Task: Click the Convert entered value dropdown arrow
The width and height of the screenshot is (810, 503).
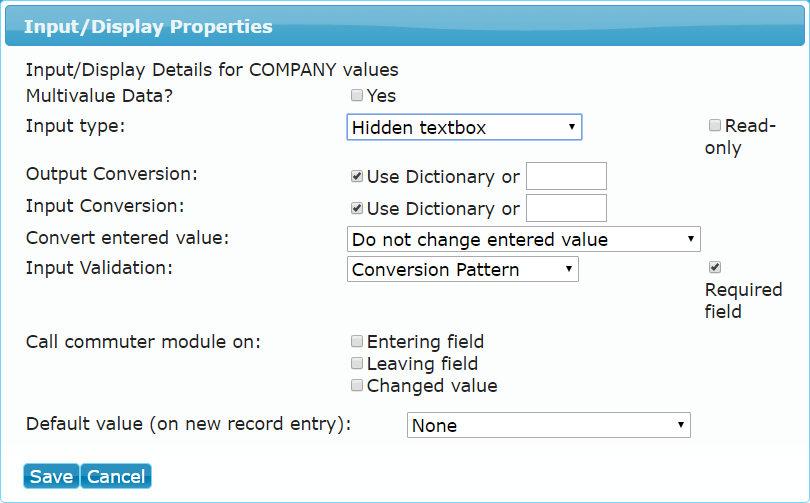Action: coord(690,239)
